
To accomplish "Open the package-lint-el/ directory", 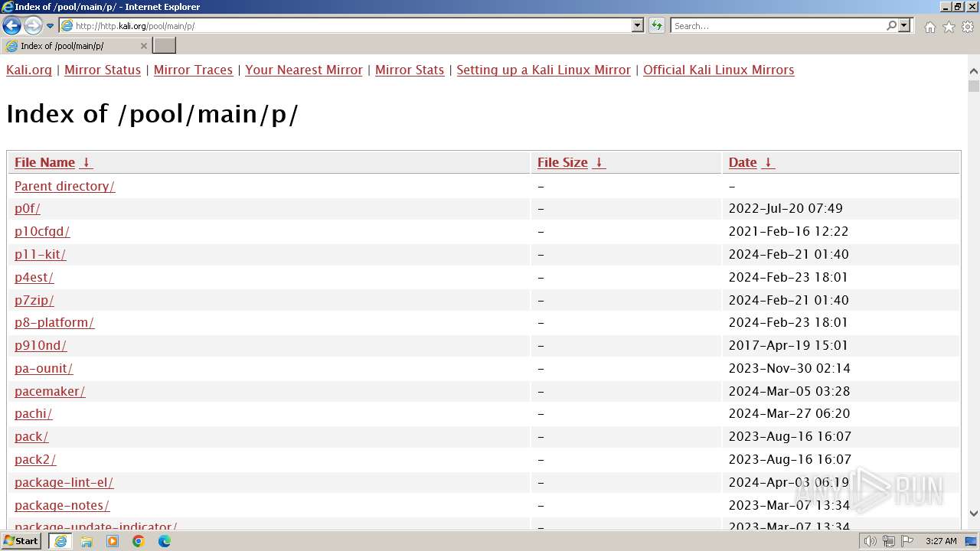I will click(64, 482).
